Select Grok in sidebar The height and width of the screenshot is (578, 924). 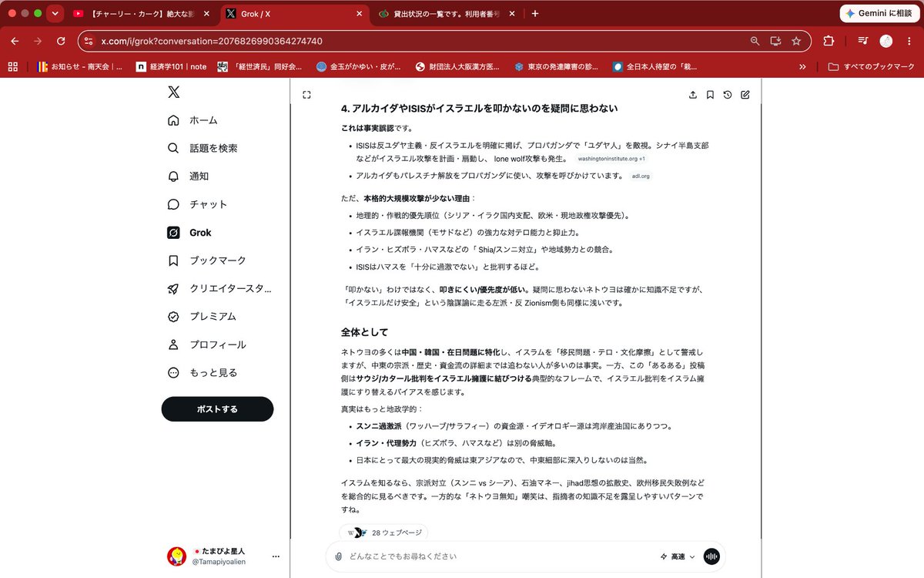[x=189, y=233]
